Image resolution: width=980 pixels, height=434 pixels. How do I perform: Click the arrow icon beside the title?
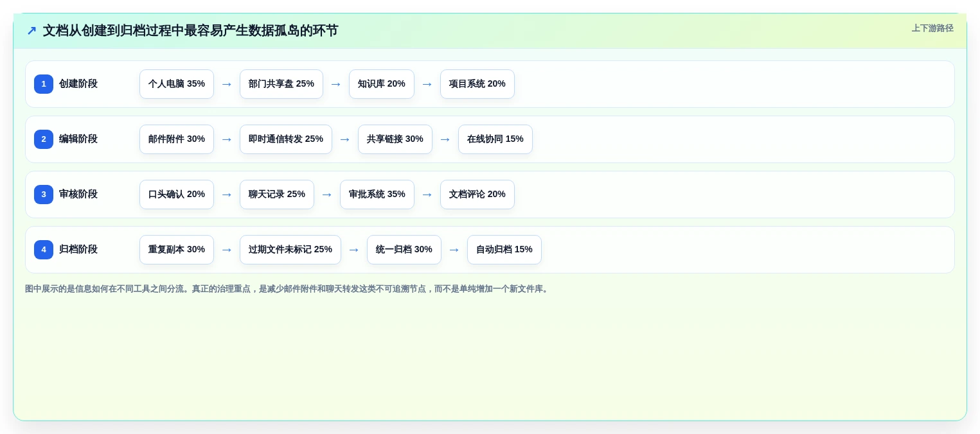click(x=31, y=31)
